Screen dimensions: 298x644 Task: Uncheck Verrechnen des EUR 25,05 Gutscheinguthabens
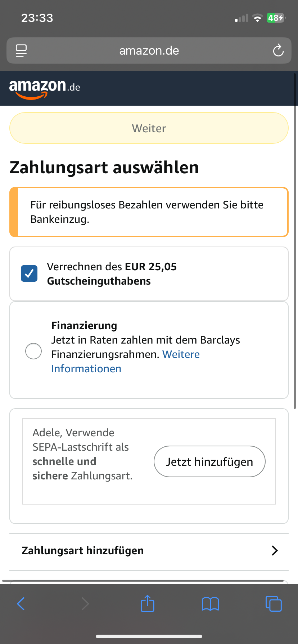pyautogui.click(x=29, y=273)
